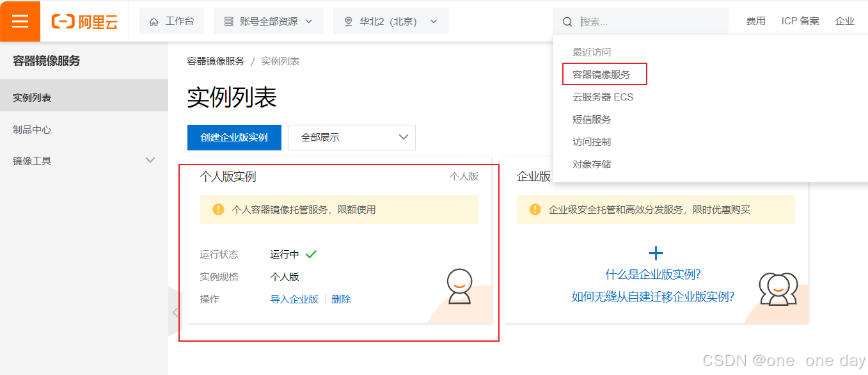This screenshot has height=375, width=868.
Task: Click the search magnifier icon
Action: pos(567,21)
